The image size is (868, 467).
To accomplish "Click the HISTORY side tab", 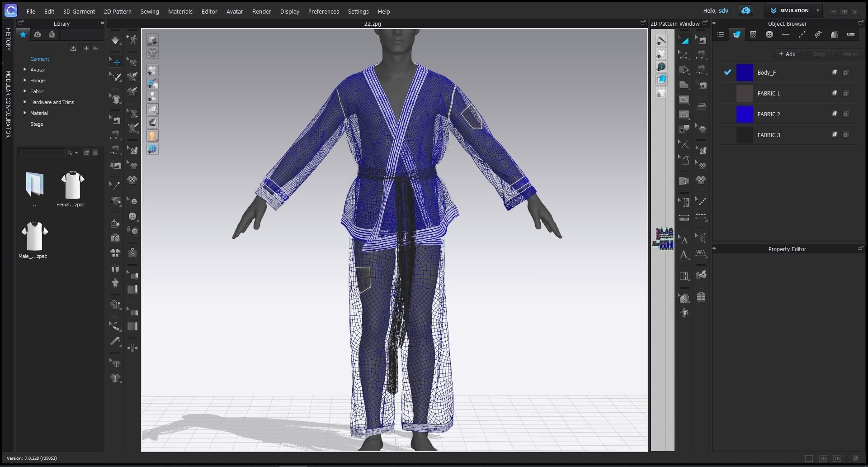I will 8,39.
